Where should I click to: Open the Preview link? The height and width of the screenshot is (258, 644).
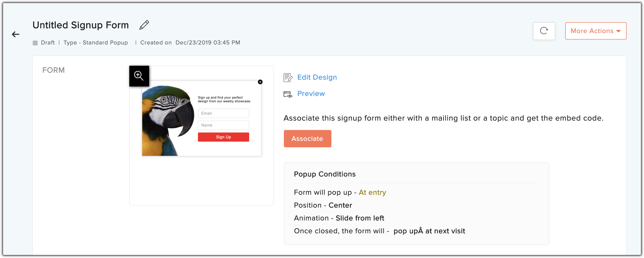tap(311, 94)
